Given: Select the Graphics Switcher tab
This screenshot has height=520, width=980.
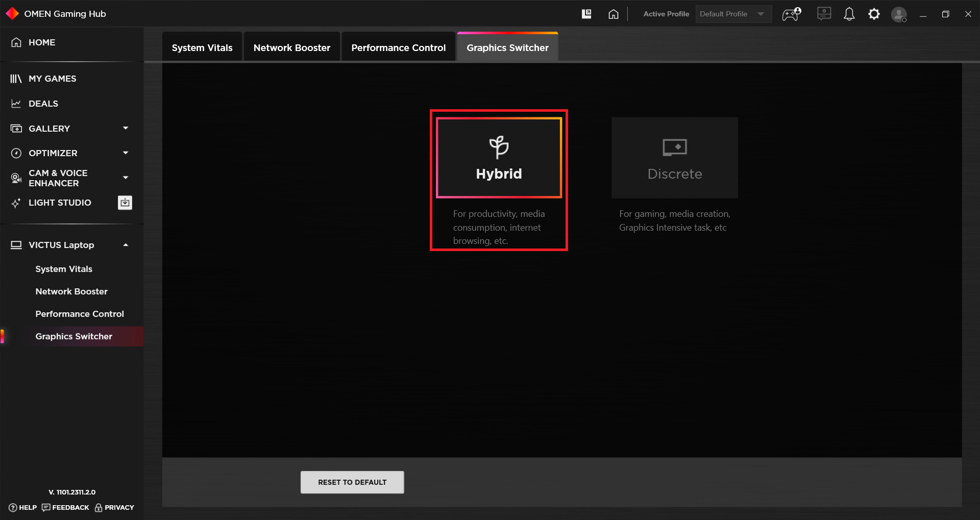Looking at the screenshot, I should [507, 47].
